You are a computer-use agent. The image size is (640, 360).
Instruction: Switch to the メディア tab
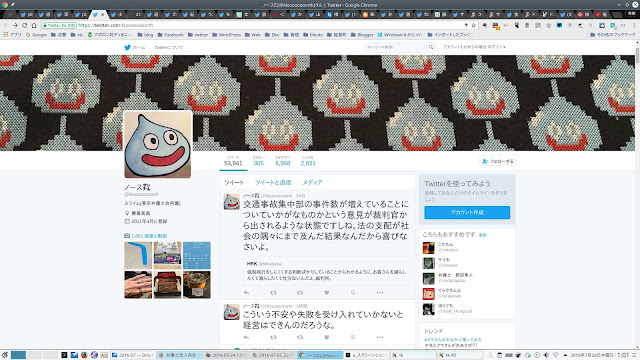pos(312,182)
